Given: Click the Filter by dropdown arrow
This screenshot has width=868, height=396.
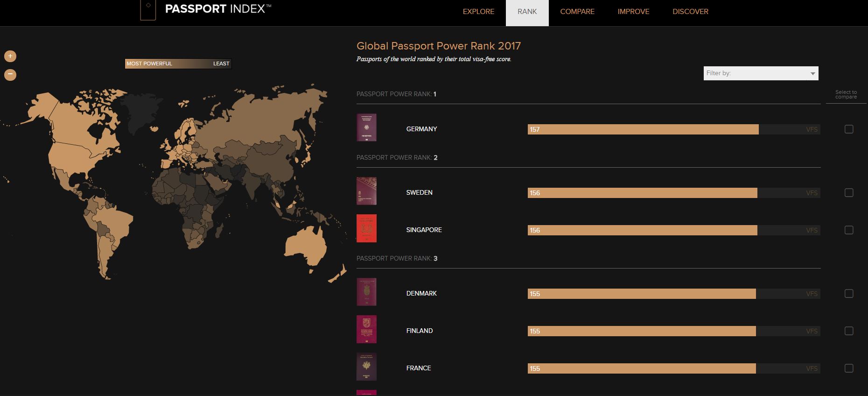Looking at the screenshot, I should pos(812,74).
